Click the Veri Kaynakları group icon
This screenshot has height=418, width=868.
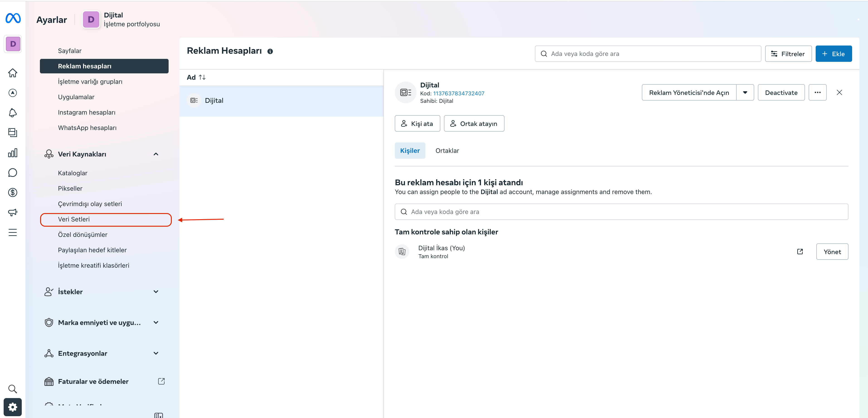pos(49,154)
